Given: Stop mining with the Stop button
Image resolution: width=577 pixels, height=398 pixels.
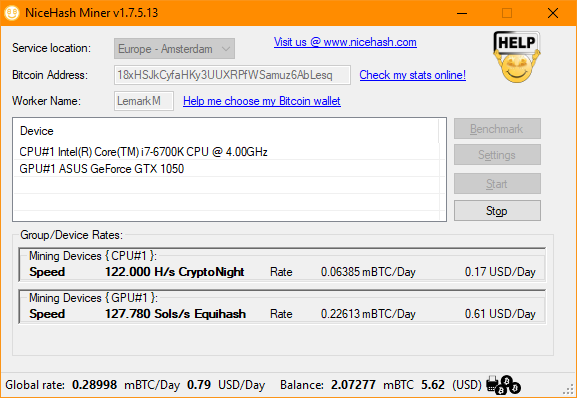Looking at the screenshot, I should (497, 211).
